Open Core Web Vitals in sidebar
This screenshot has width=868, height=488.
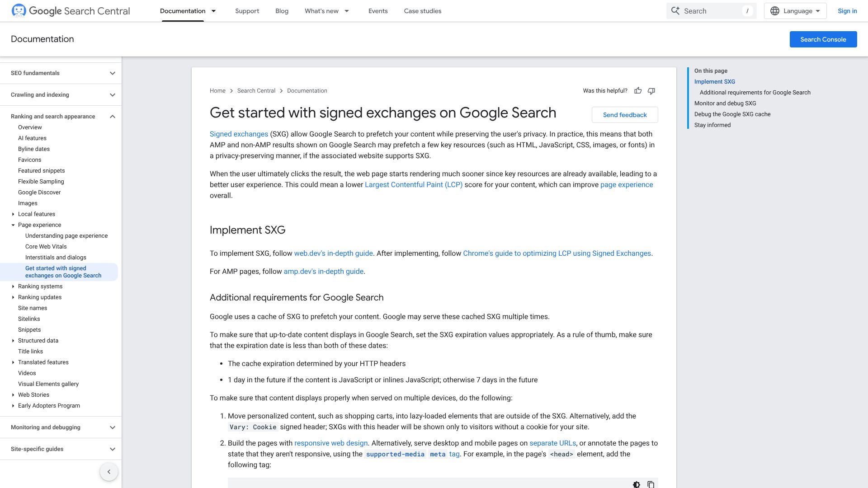pos(46,247)
